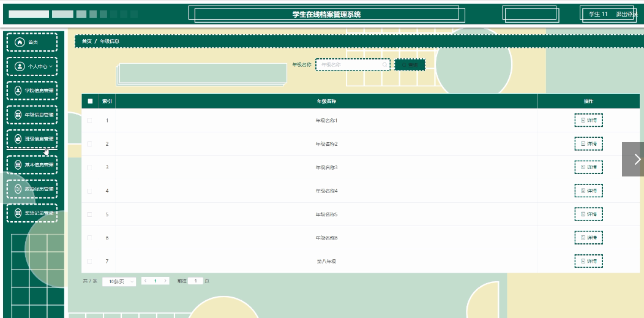Click the 操作 column header

pos(588,101)
